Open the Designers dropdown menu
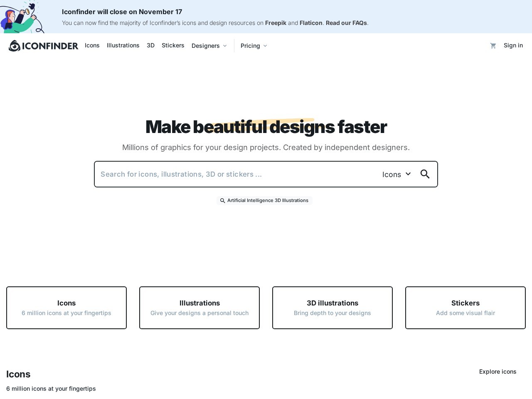532x399 pixels. [x=209, y=46]
